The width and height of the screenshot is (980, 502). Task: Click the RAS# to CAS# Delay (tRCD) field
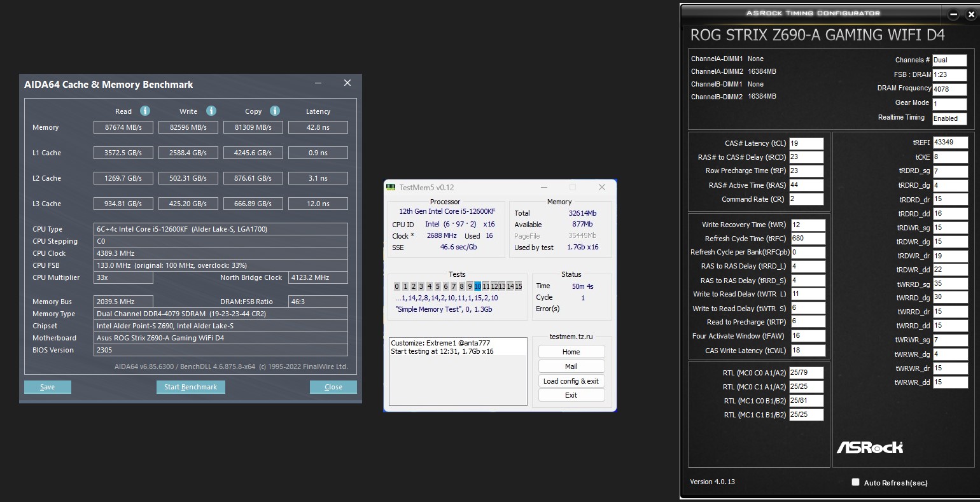tap(807, 157)
